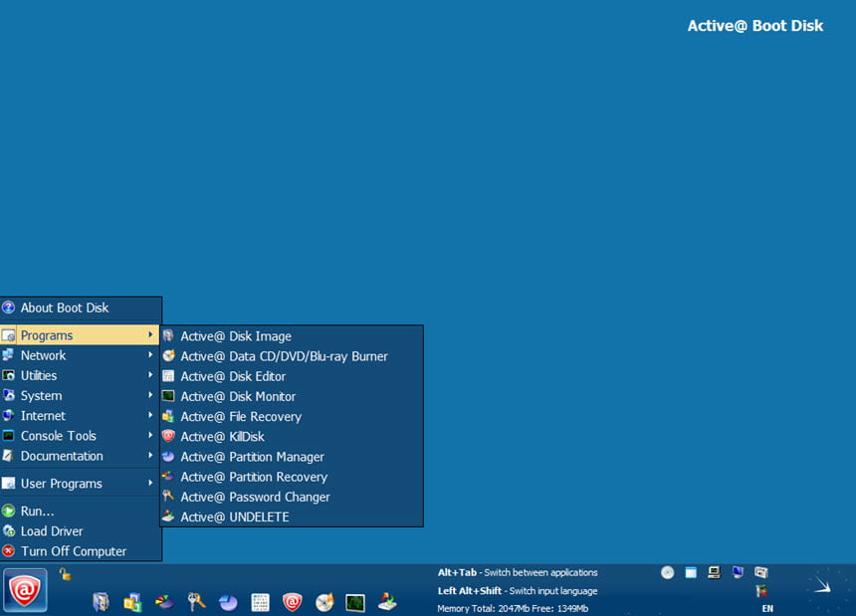The width and height of the screenshot is (856, 616).
Task: Open Active@ Data CD/DVD/Blu-ray Burner
Action: (x=292, y=356)
